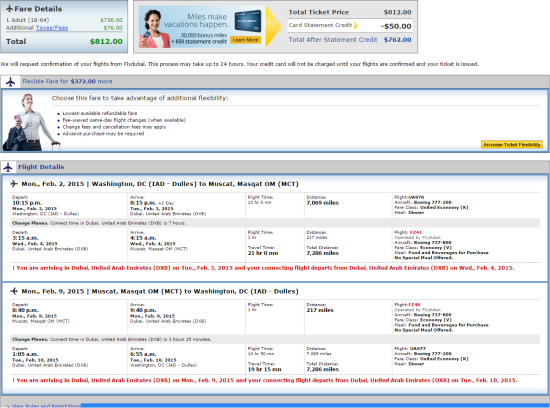Screen dimensions: 550x408
Task: Click Advance purchase may be required bullet
Action: 103,134
